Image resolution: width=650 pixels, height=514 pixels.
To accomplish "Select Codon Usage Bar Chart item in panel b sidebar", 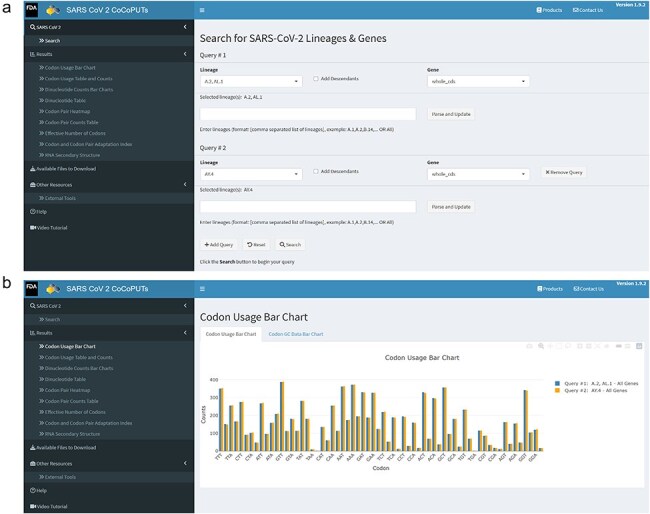I will click(x=67, y=347).
